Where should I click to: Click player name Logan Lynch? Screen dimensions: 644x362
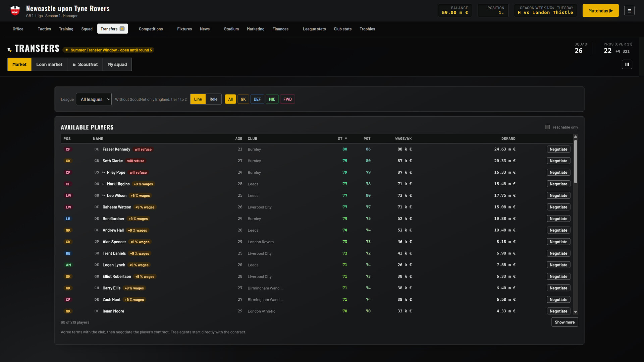tap(114, 265)
